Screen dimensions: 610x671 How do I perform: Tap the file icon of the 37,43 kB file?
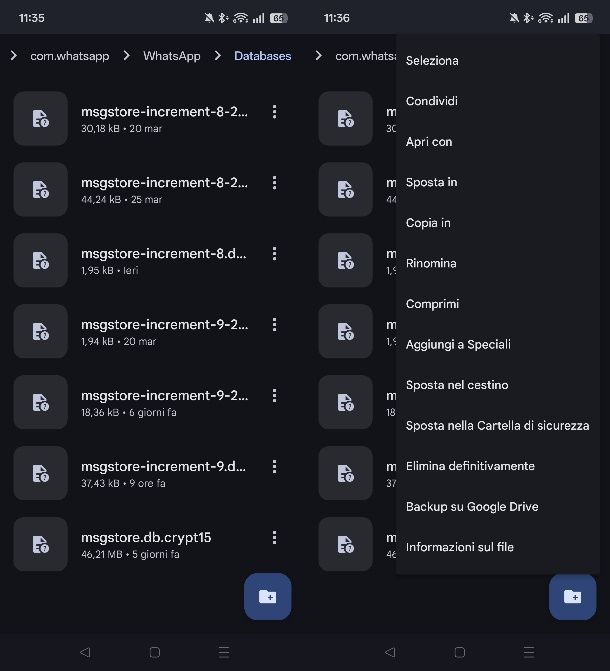[x=41, y=473]
